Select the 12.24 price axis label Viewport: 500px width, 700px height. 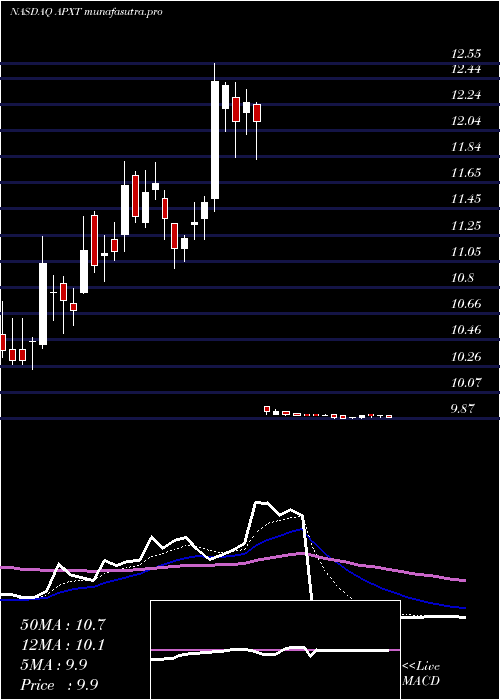tap(466, 95)
